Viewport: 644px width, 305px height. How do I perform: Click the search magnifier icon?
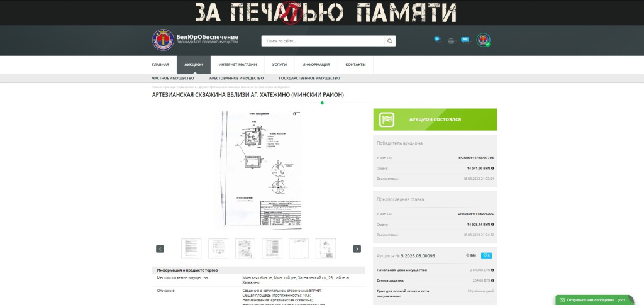390,41
